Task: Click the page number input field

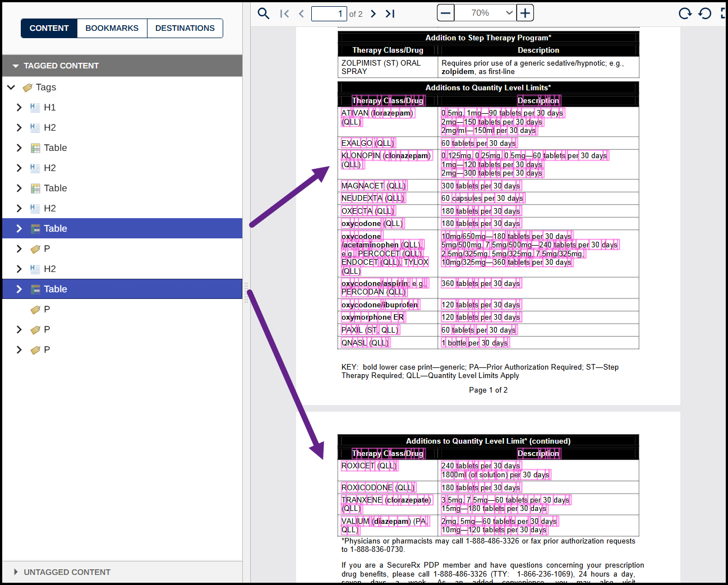Action: pyautogui.click(x=329, y=13)
